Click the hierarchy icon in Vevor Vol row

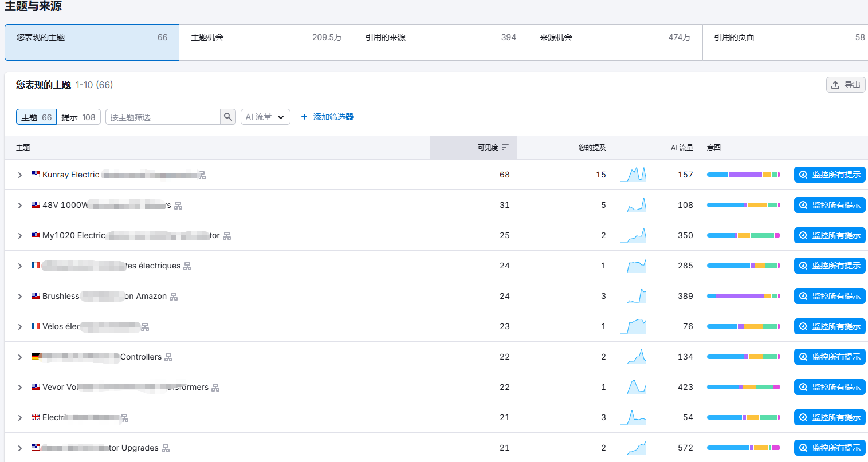tap(215, 388)
